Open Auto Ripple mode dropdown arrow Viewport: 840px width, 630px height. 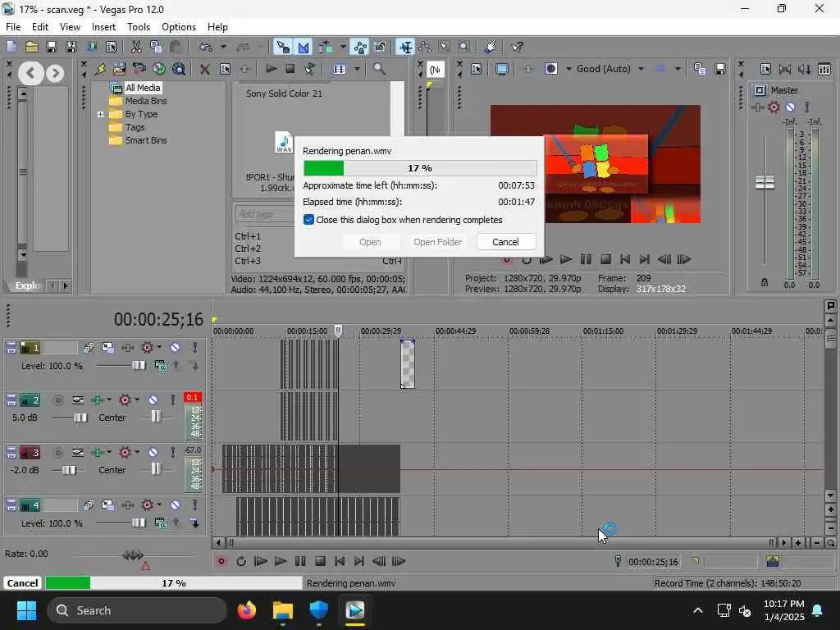(343, 47)
